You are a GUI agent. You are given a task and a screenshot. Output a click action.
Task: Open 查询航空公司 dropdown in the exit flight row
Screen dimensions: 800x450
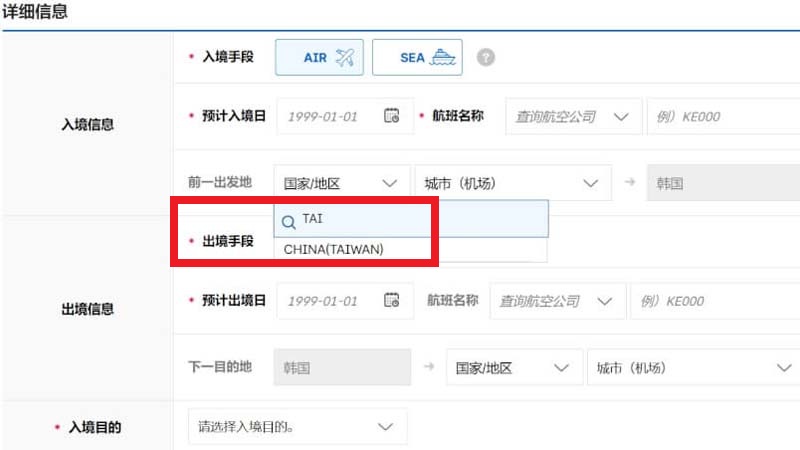(x=557, y=300)
